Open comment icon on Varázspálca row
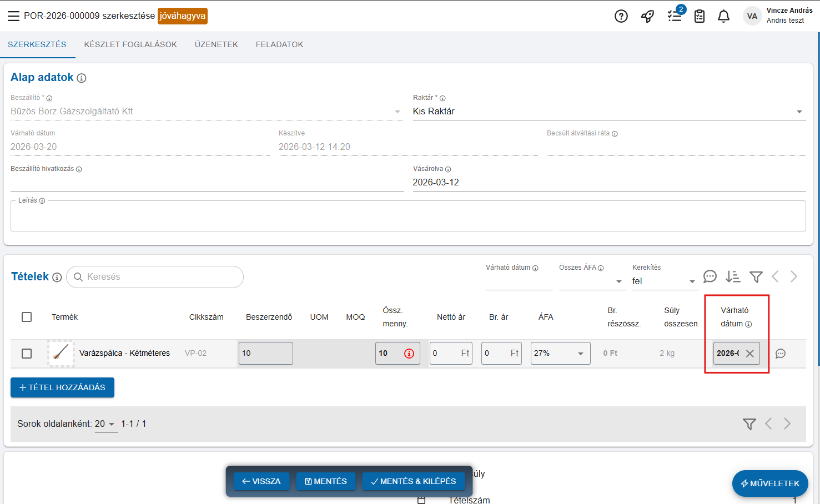The width and height of the screenshot is (820, 504). [x=780, y=354]
